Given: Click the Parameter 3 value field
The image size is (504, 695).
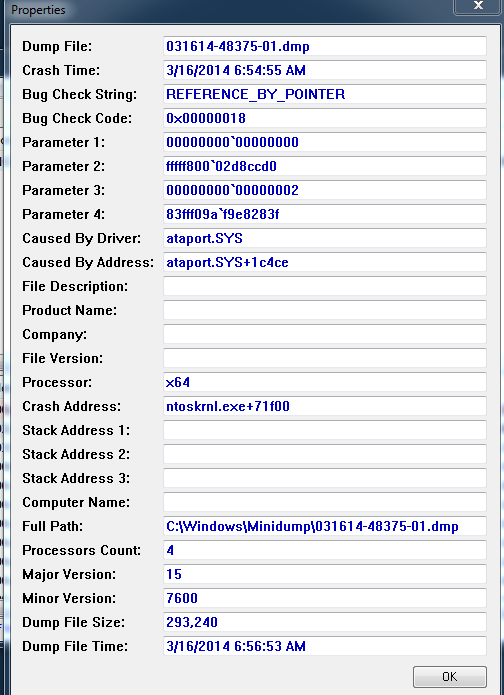Looking at the screenshot, I should tap(324, 190).
